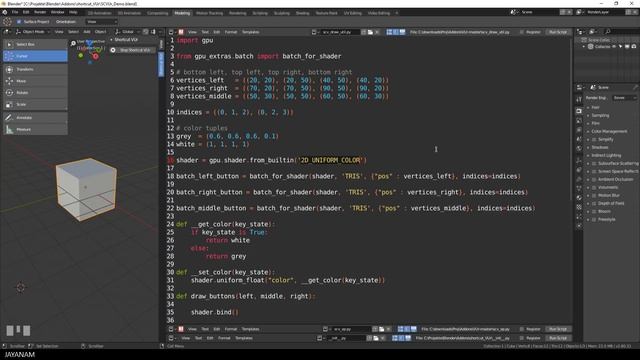Select the Cursor tool
This screenshot has width=640, height=360.
35,56
